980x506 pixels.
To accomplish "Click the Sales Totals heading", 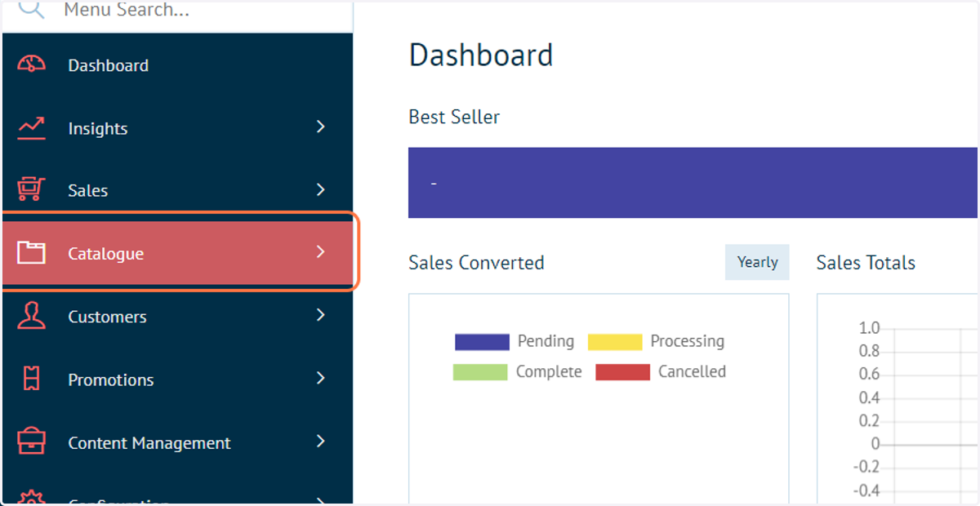I will [866, 263].
